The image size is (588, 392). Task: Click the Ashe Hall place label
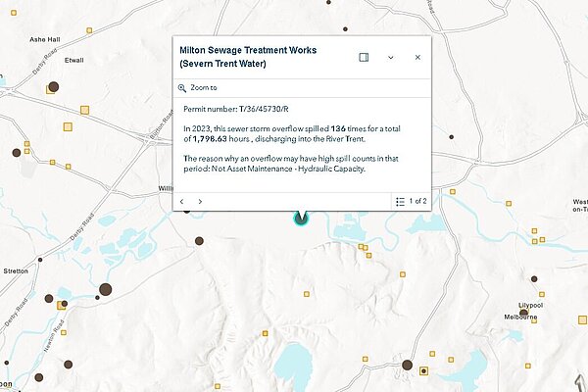tap(45, 39)
